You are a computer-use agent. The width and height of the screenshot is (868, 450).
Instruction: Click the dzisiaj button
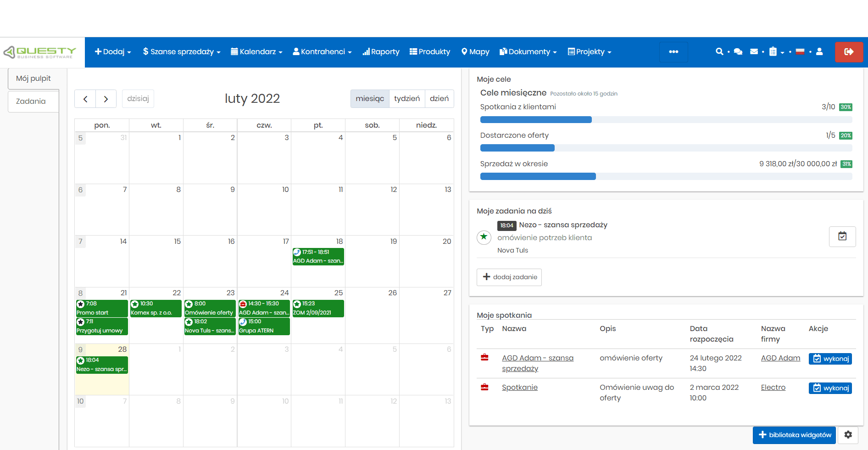pyautogui.click(x=138, y=99)
